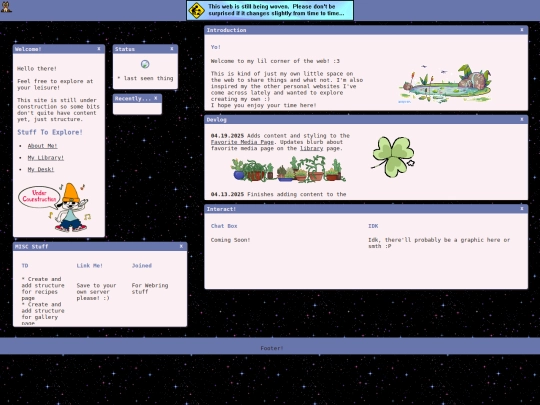The image size is (540, 405).
Task: Open the About Me! link
Action: click(42, 146)
